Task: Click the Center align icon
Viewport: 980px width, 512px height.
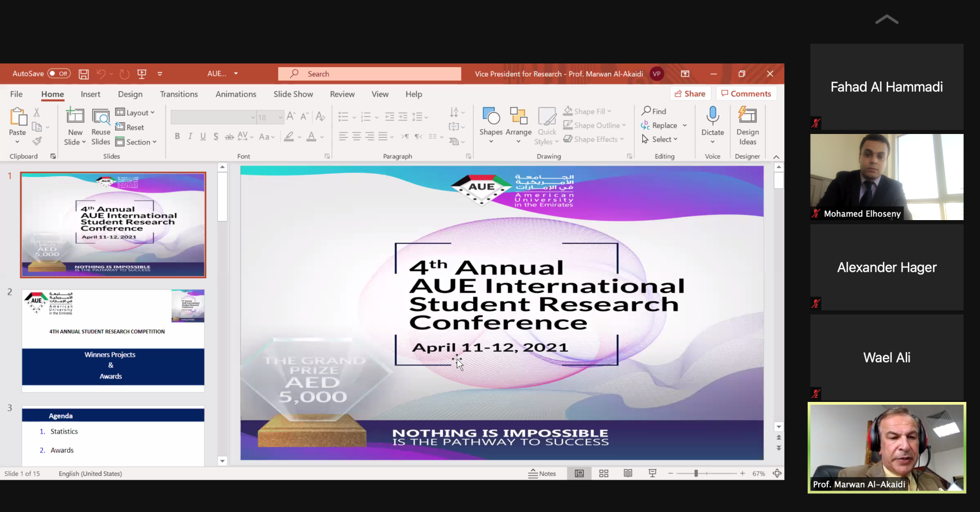Action: [x=356, y=136]
